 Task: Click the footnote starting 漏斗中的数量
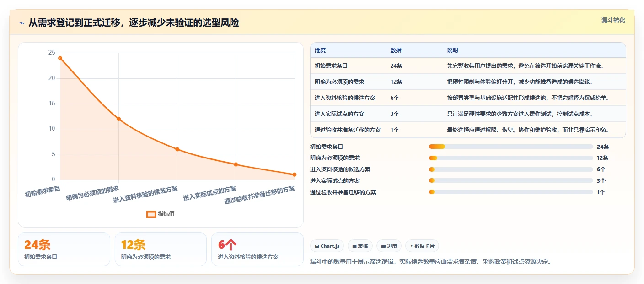pos(430,262)
